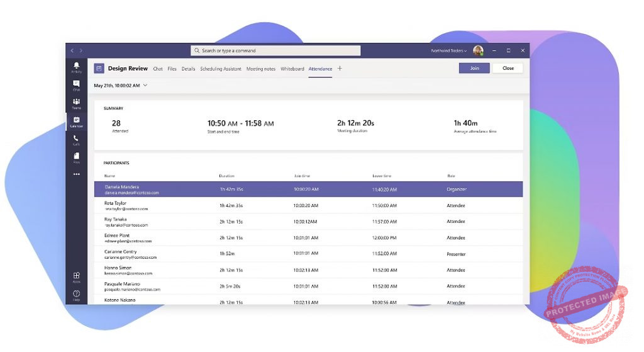Select the Whiteboard tab
The image size is (644, 352).
(292, 69)
